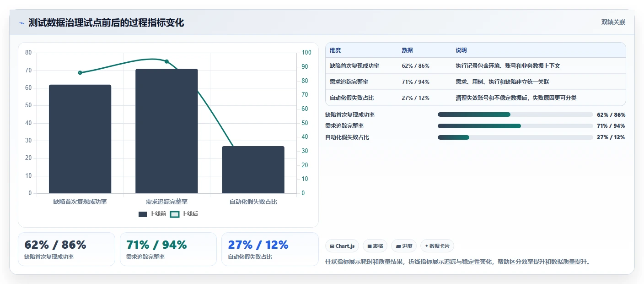Click the 自动化假失败占比 progress row label
This screenshot has height=284, width=644.
[347, 137]
